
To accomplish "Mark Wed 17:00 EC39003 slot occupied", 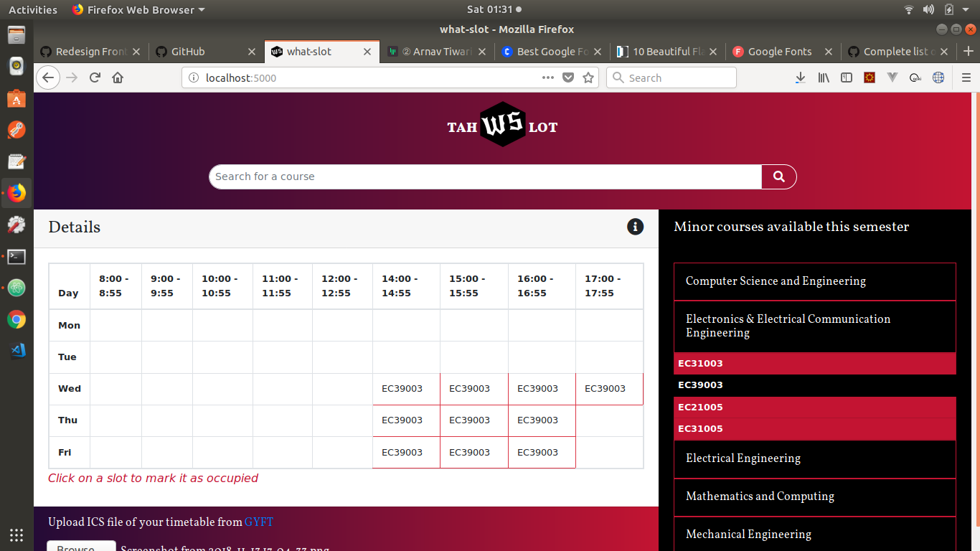I will point(609,389).
